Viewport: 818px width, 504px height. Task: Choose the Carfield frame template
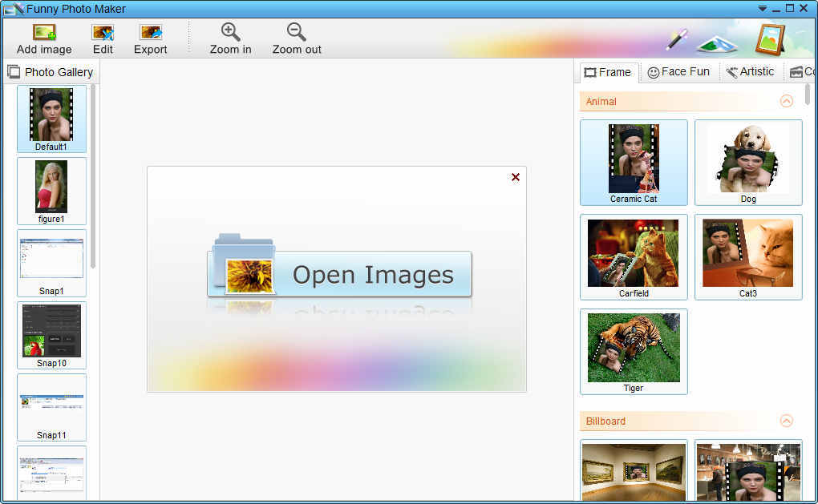pos(634,257)
